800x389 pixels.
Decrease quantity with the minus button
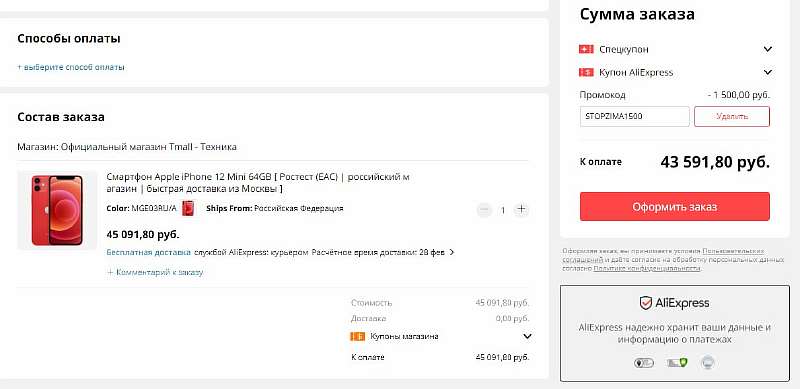[484, 209]
